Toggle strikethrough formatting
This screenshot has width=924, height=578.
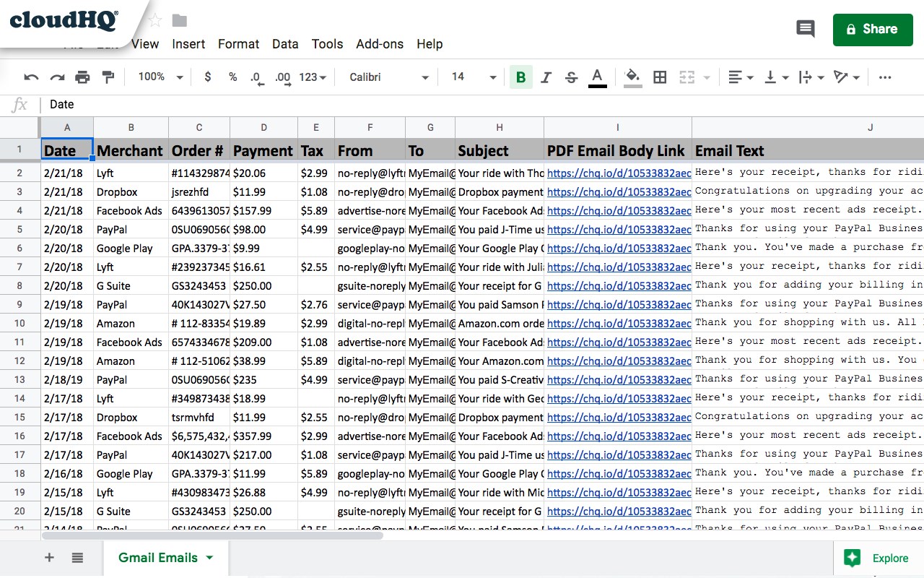(571, 77)
